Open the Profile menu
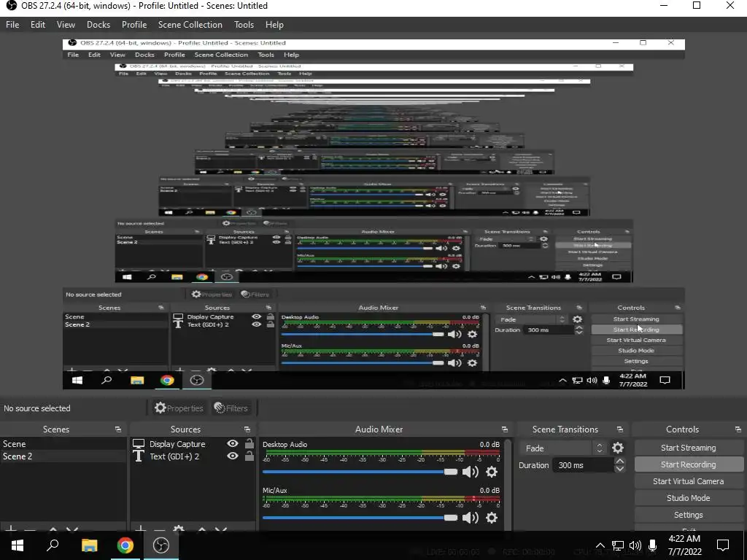747x560 pixels. tap(134, 25)
